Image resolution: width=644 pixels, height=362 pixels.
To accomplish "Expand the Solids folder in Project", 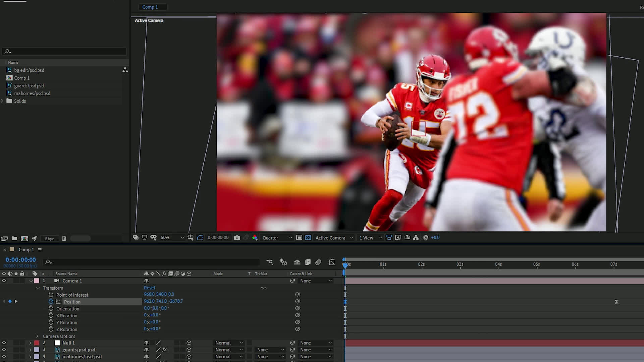I will 2,101.
